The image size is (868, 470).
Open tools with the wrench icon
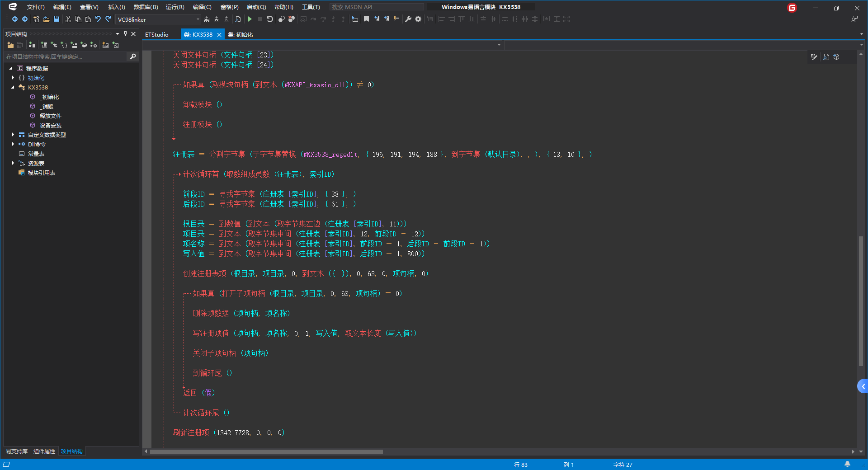408,19
